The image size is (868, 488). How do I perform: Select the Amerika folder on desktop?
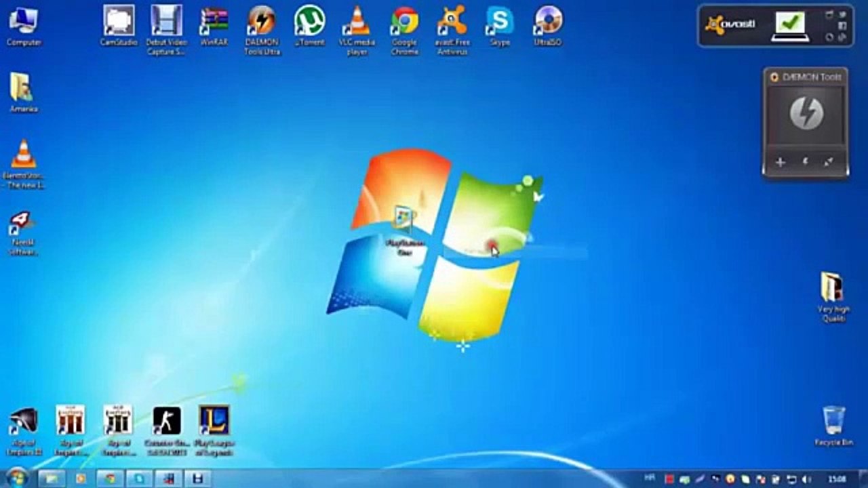24,92
